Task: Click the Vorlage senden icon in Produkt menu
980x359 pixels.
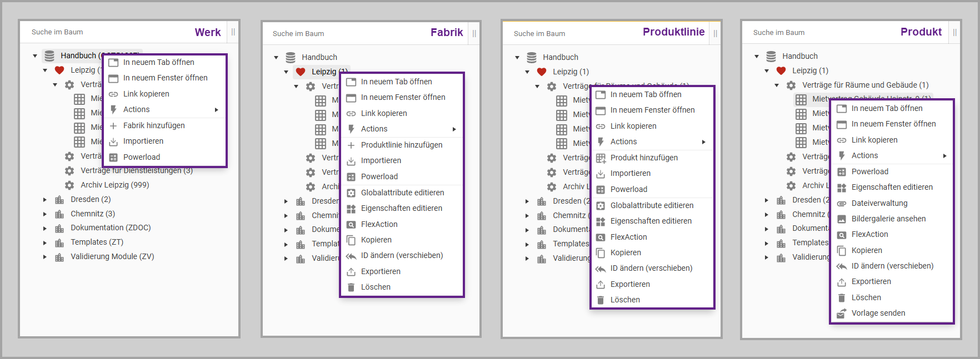Action: pyautogui.click(x=842, y=314)
